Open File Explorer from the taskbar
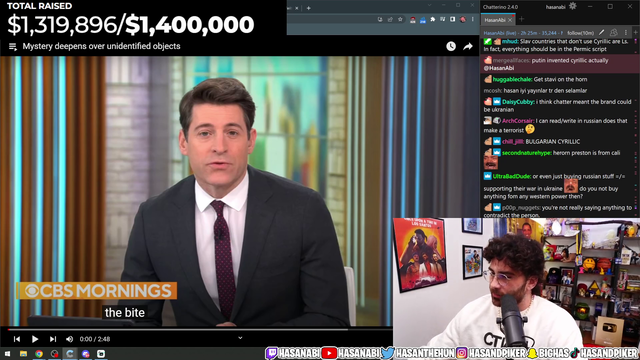Image resolution: width=640 pixels, height=360 pixels. click(x=23, y=353)
